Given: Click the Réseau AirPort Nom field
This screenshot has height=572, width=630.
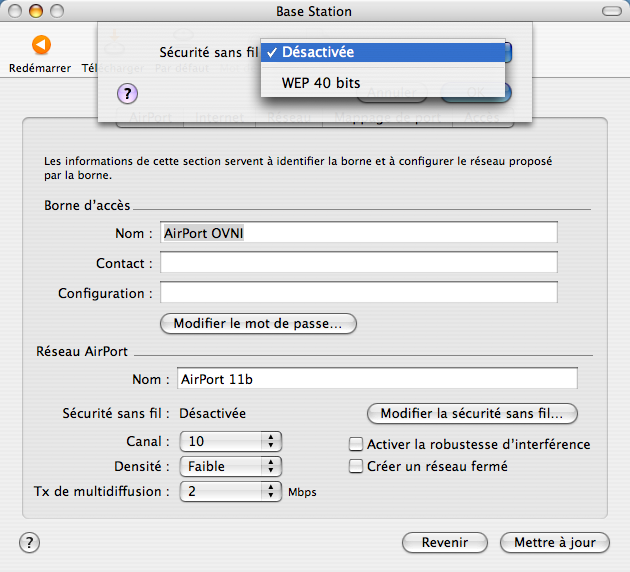Looking at the screenshot, I should [377, 378].
